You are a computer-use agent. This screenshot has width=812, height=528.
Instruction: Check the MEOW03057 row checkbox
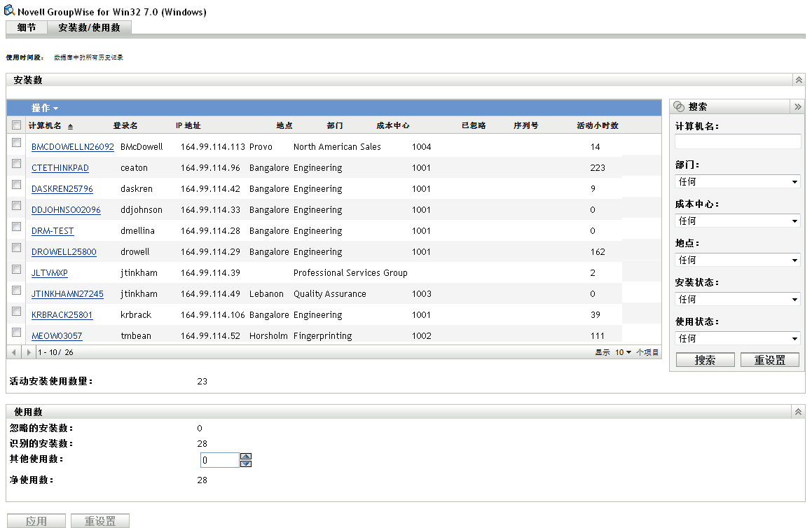click(x=17, y=333)
